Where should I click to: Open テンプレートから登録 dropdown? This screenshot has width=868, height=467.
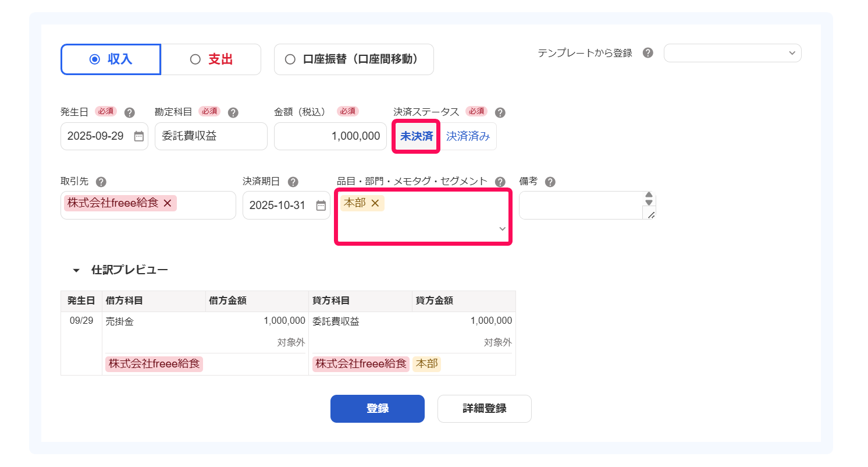click(x=732, y=53)
